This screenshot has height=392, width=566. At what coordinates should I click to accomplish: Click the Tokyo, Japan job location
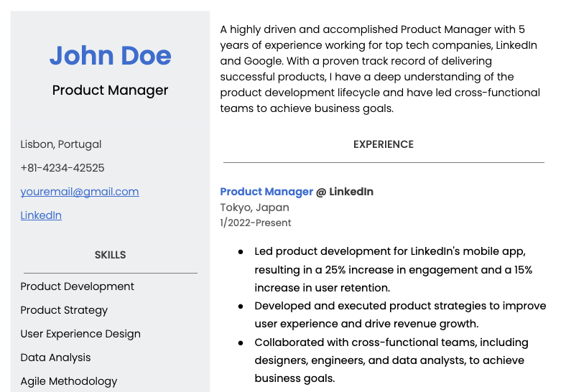(254, 207)
